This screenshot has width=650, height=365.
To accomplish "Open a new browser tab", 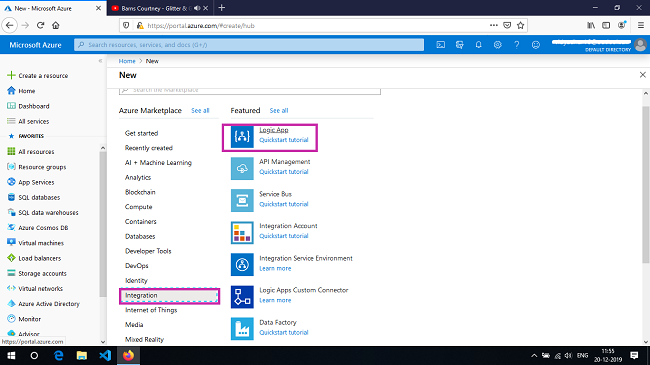I will click(222, 8).
